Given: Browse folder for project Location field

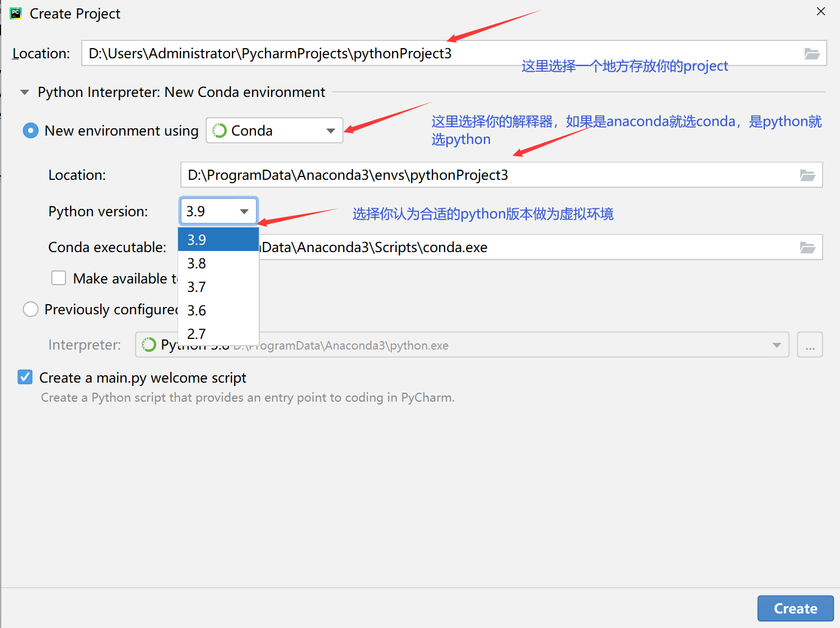Looking at the screenshot, I should (811, 54).
